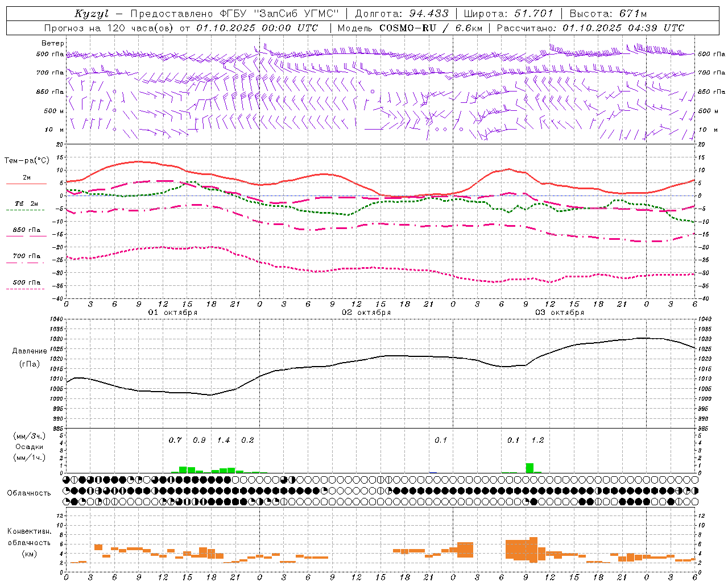Select the Прогноз на 120 часа(ов) text

[109, 28]
